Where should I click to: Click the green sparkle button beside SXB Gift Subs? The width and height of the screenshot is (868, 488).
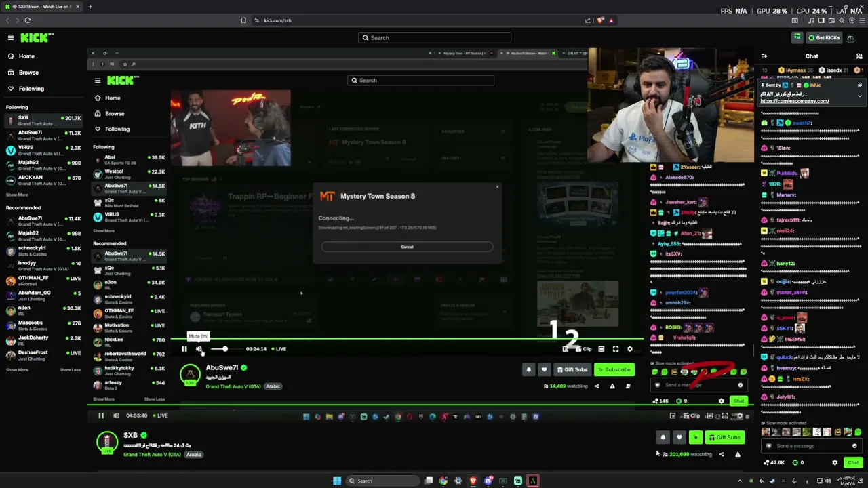[696, 438]
